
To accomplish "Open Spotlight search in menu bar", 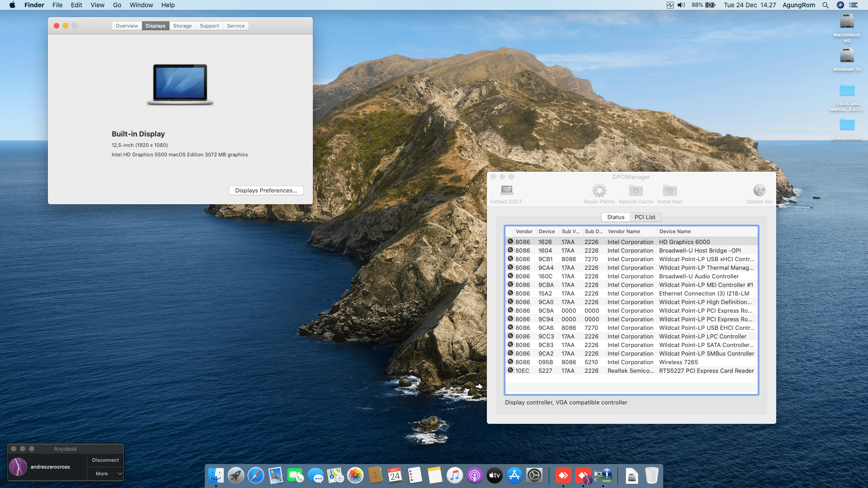I will click(x=826, y=5).
